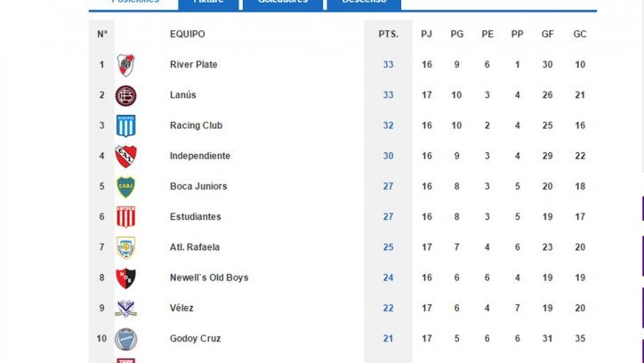Click the Lanús club crest
The width and height of the screenshot is (644, 363).
pos(125,95)
